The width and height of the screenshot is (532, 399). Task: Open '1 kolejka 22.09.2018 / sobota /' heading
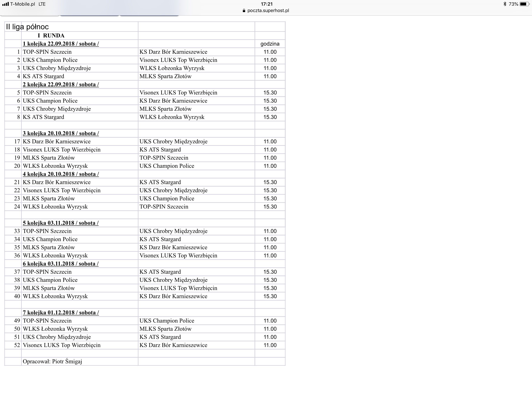click(x=61, y=44)
